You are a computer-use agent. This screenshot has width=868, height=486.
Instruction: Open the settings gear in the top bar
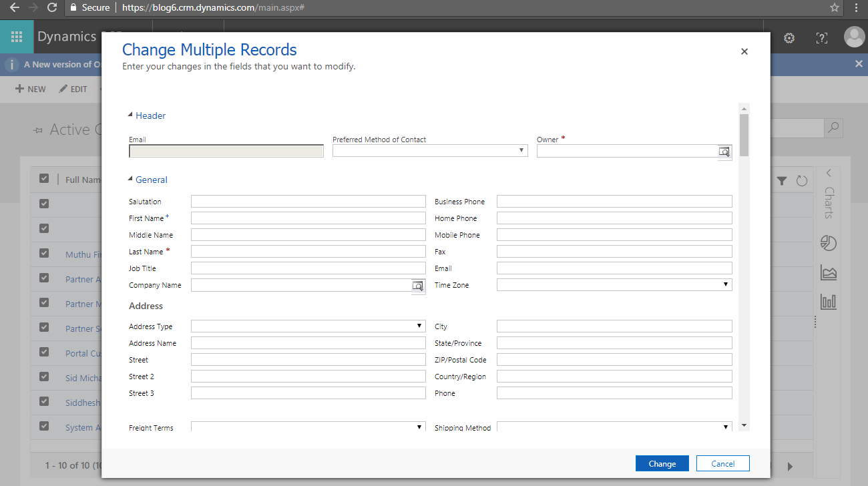click(x=789, y=38)
